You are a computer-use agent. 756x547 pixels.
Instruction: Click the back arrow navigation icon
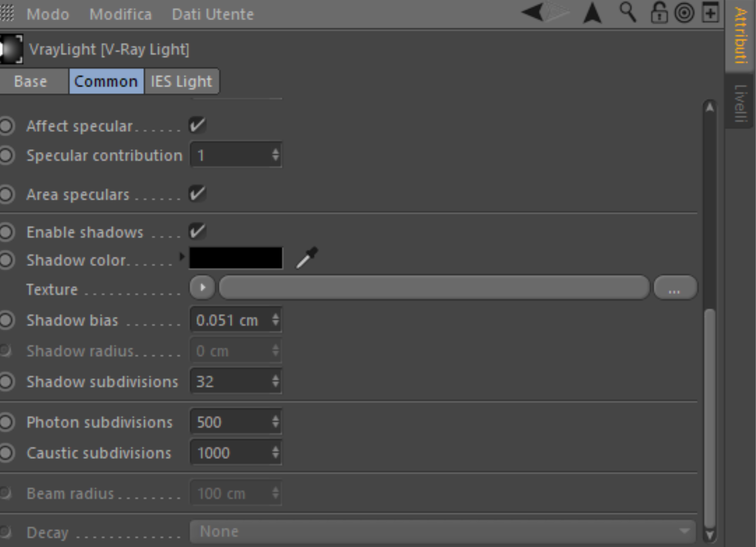[x=532, y=12]
